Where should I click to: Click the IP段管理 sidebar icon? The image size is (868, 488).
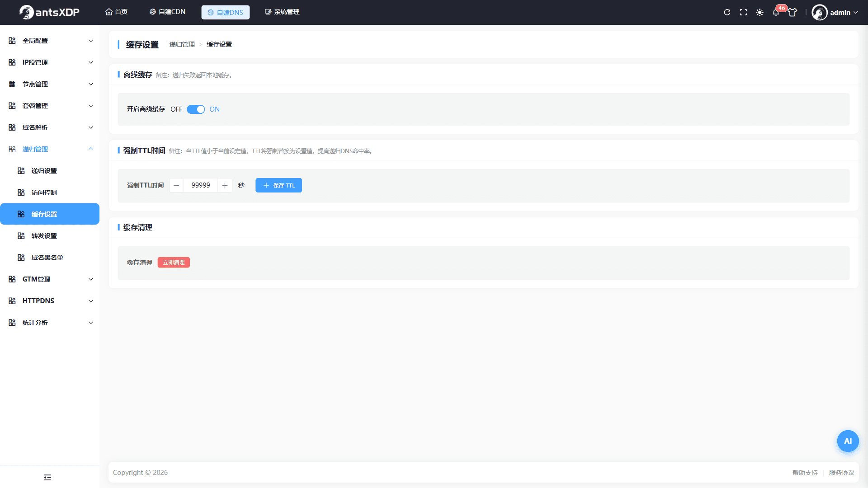(12, 62)
